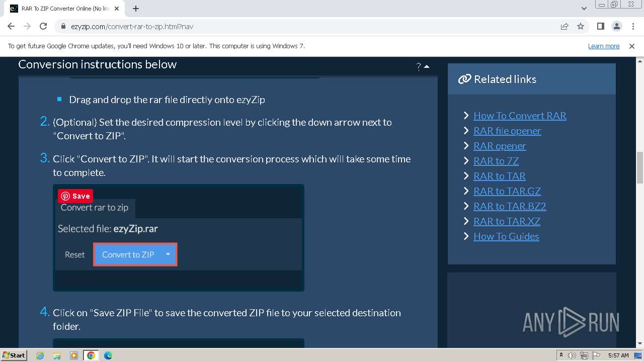Open the RAR file opener link

(507, 131)
